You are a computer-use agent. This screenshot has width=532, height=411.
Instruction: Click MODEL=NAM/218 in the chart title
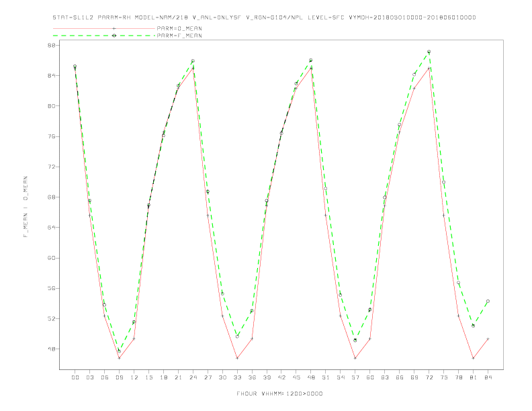(161, 17)
